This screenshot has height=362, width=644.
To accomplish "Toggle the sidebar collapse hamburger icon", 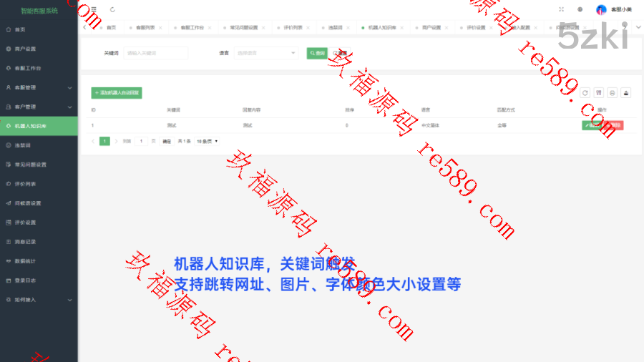I will pos(94,9).
